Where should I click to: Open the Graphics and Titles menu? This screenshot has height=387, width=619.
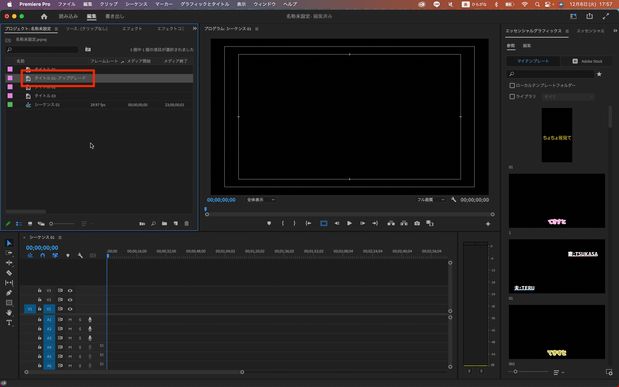pos(204,4)
